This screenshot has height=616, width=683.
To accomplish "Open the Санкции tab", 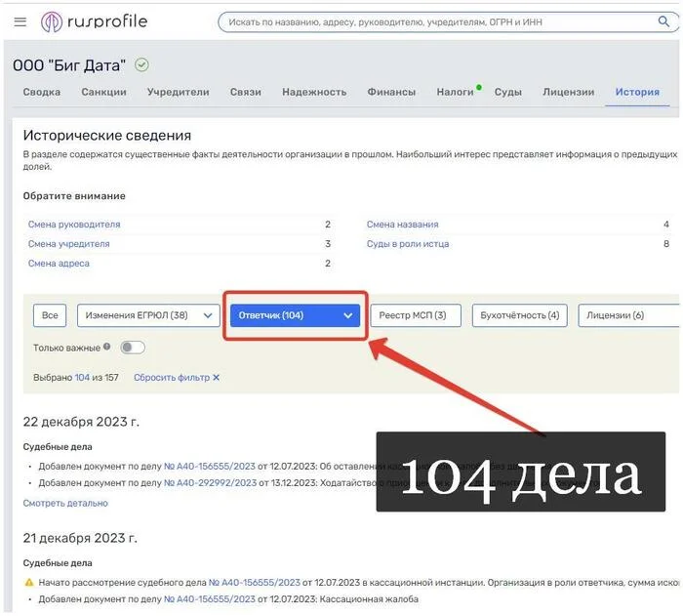I will coord(103,92).
